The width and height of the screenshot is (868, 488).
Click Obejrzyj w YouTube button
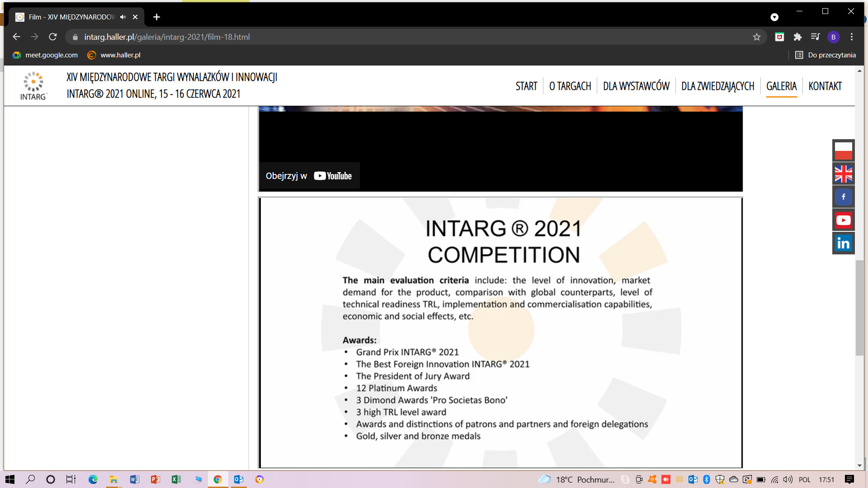tap(309, 176)
